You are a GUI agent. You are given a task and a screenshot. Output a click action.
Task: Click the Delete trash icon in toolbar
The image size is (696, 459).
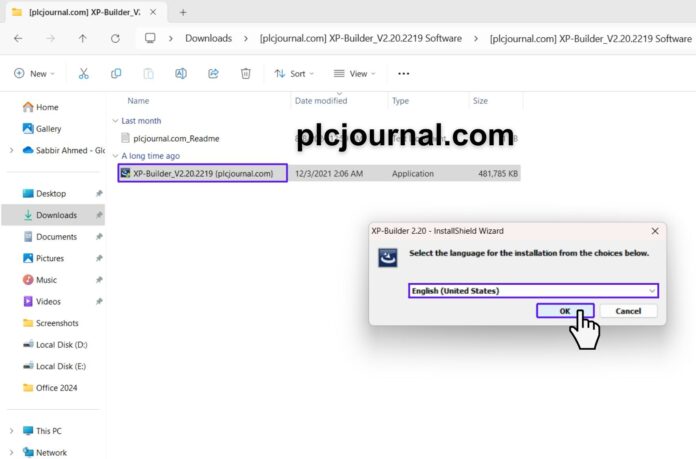pos(245,74)
